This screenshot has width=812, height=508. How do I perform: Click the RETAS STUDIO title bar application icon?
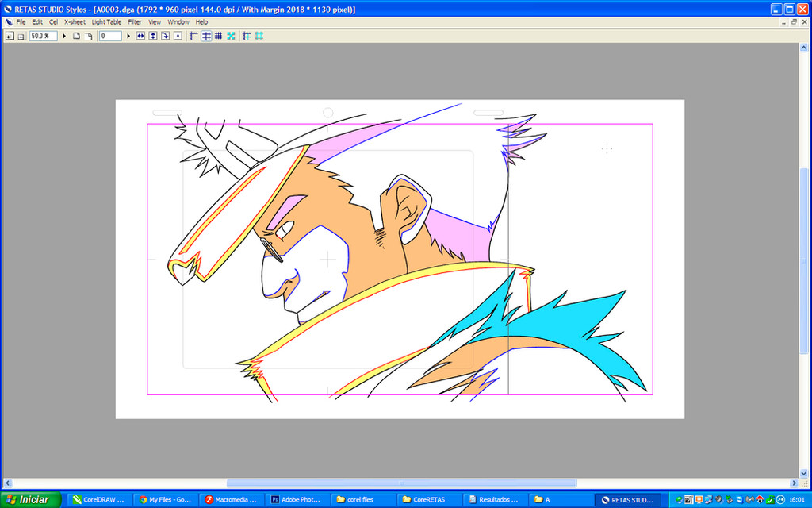pos(7,9)
